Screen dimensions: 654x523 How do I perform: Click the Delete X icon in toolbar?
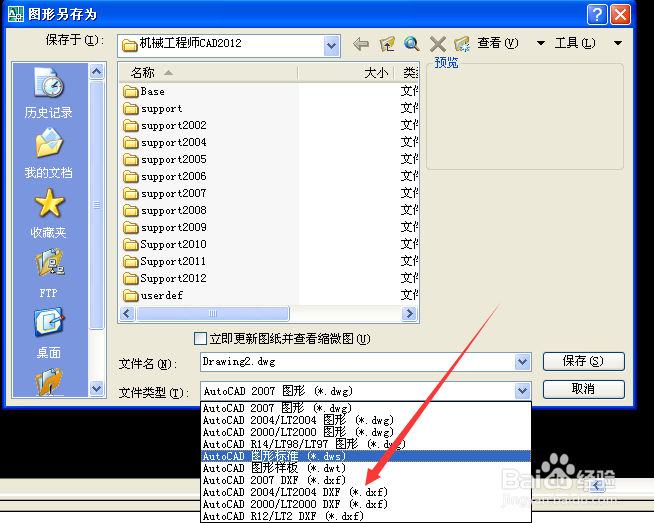pos(438,43)
